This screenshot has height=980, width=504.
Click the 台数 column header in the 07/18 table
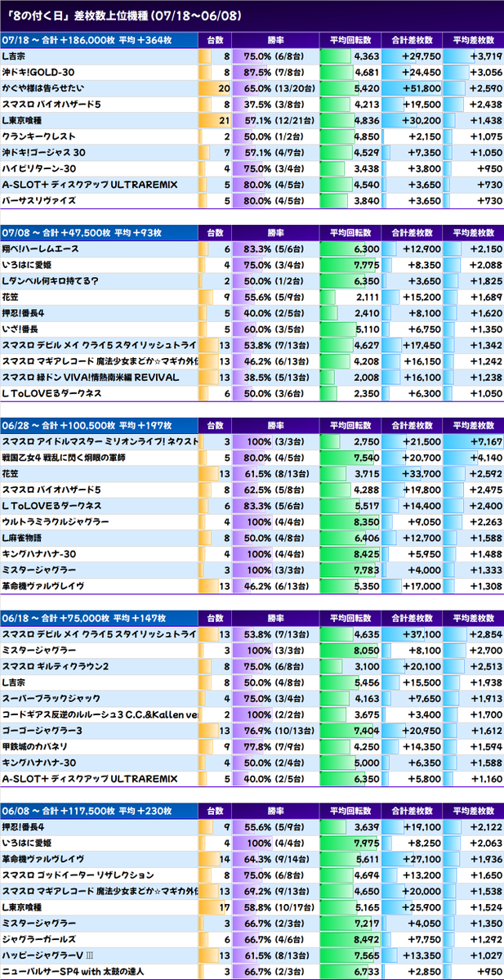pyautogui.click(x=215, y=40)
